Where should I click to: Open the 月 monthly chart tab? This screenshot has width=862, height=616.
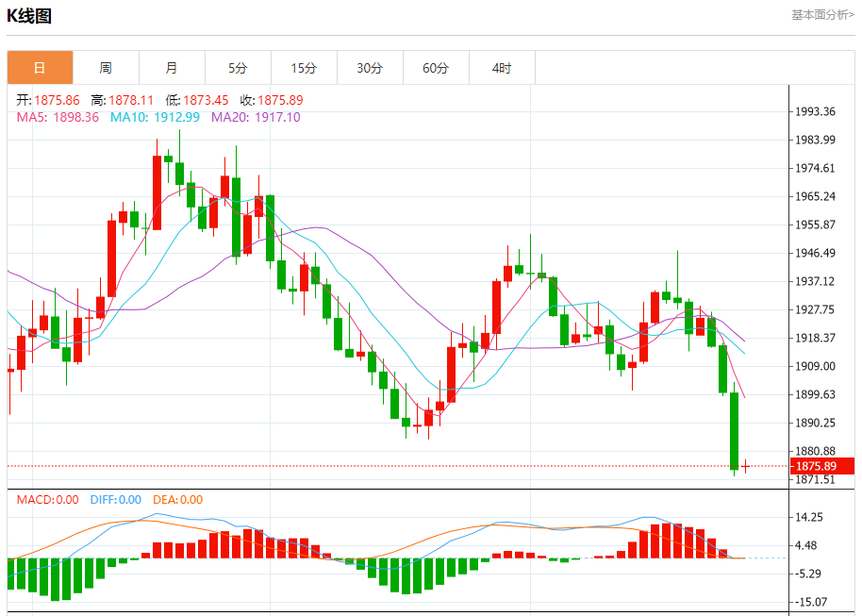[x=172, y=68]
